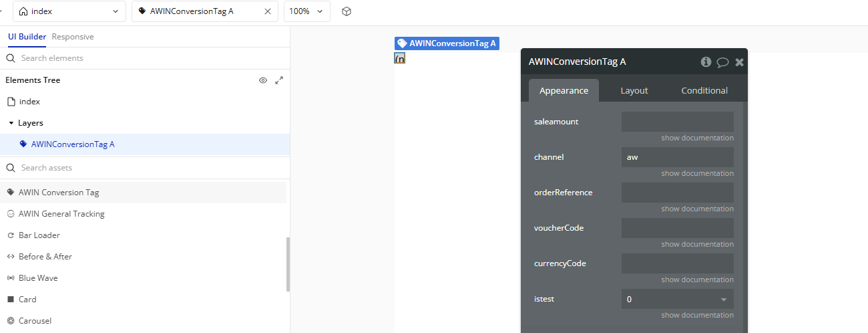Open the 100% zoom dropdown

point(307,11)
